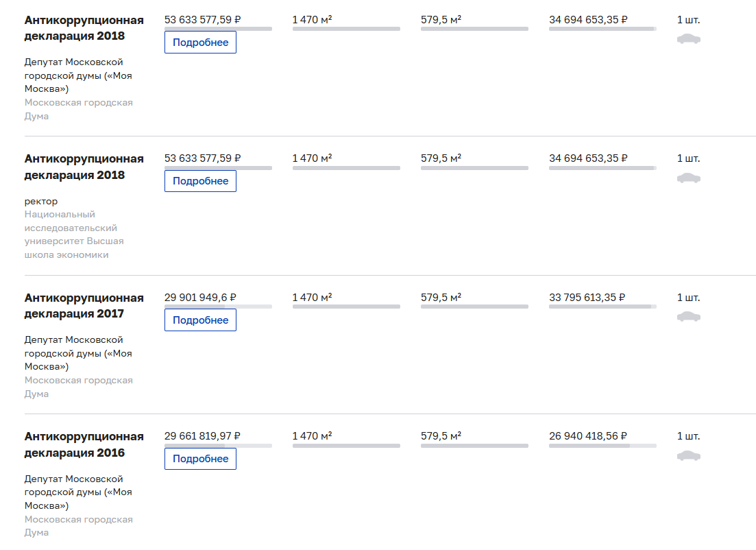Click the 1 шт. count in the 2017 row
756x550 pixels.
(688, 298)
